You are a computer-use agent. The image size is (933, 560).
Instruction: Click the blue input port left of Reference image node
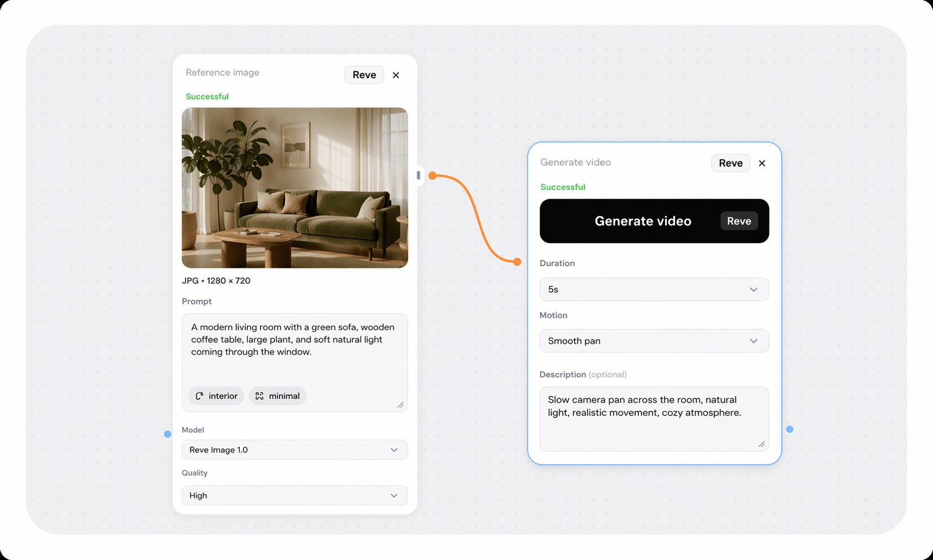pos(168,434)
